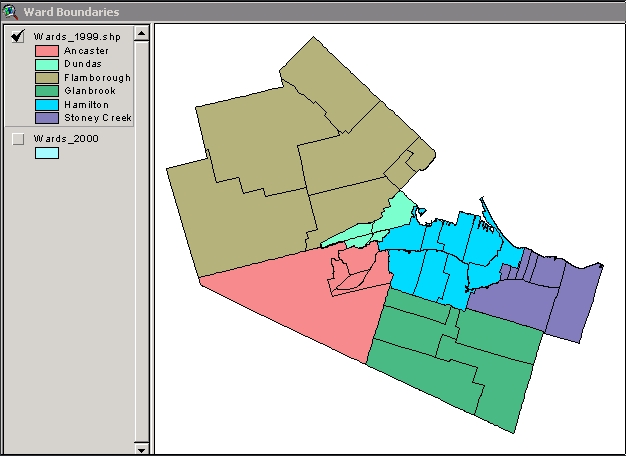The width and height of the screenshot is (626, 456).
Task: Open the Dundas mint color swatch
Action: click(47, 64)
